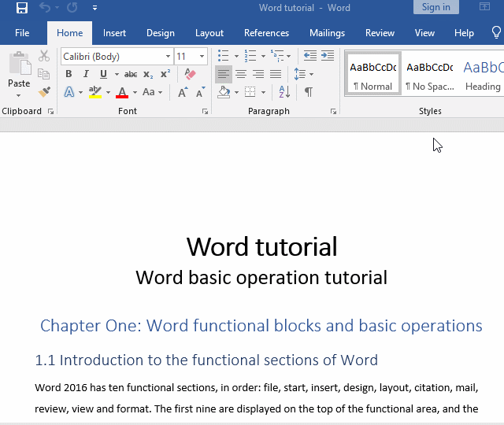The image size is (504, 425).
Task: Toggle Justify paragraph alignment
Action: [276, 74]
